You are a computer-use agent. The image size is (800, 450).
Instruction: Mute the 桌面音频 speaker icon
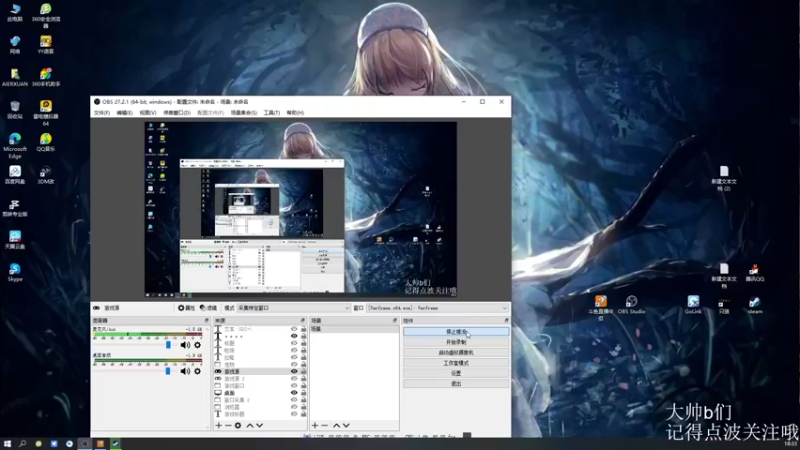click(x=185, y=371)
